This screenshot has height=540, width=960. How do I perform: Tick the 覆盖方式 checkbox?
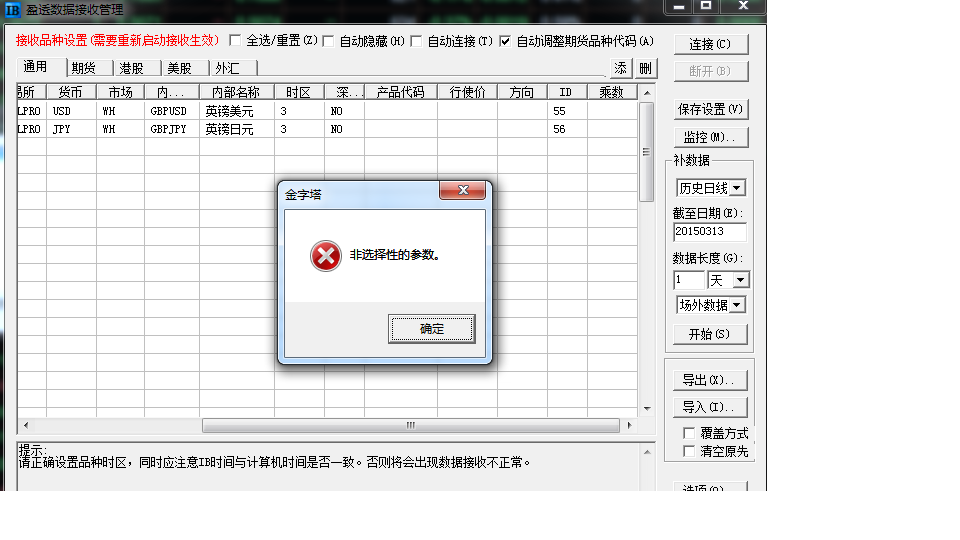(x=689, y=433)
